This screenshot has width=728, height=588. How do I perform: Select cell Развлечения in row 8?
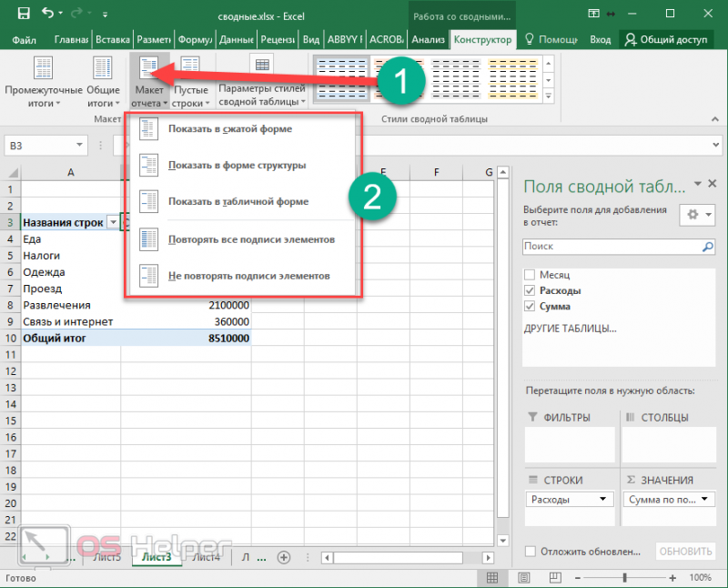coord(71,305)
